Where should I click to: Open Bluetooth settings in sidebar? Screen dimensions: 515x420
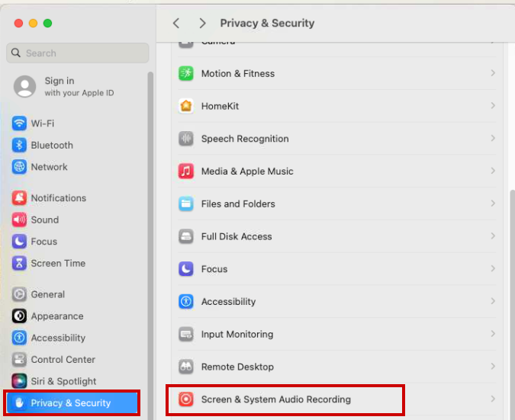coord(51,145)
